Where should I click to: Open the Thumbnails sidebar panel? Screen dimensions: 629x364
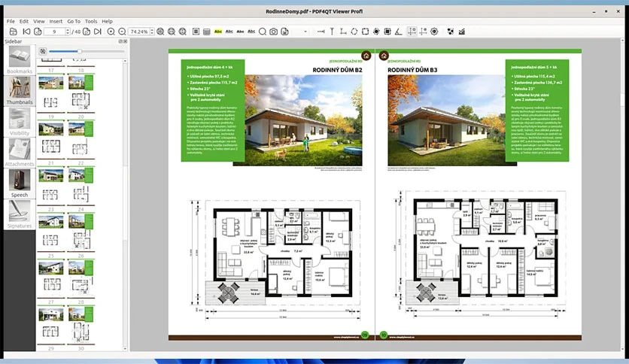pos(20,90)
